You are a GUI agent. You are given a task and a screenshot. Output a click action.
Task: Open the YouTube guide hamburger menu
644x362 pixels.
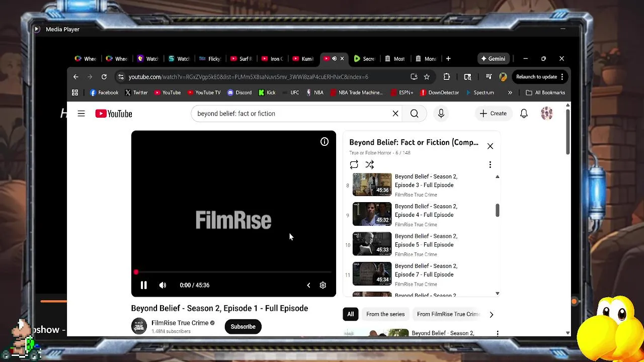tap(81, 114)
